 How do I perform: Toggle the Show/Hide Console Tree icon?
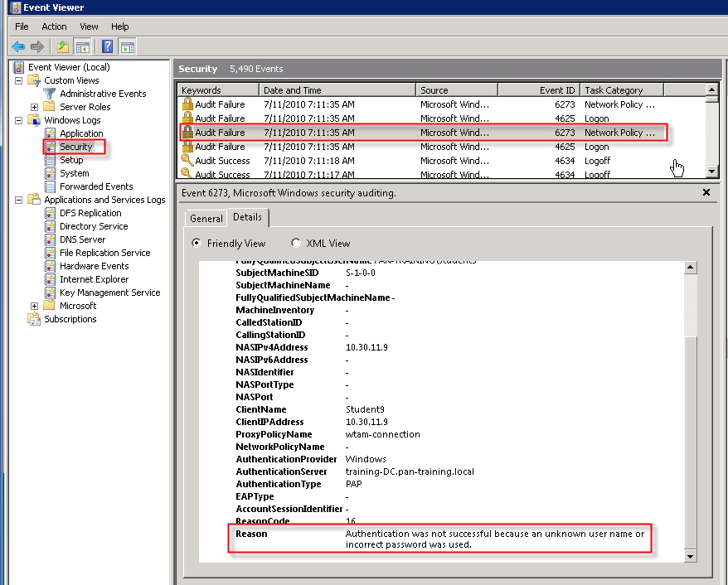[82, 46]
